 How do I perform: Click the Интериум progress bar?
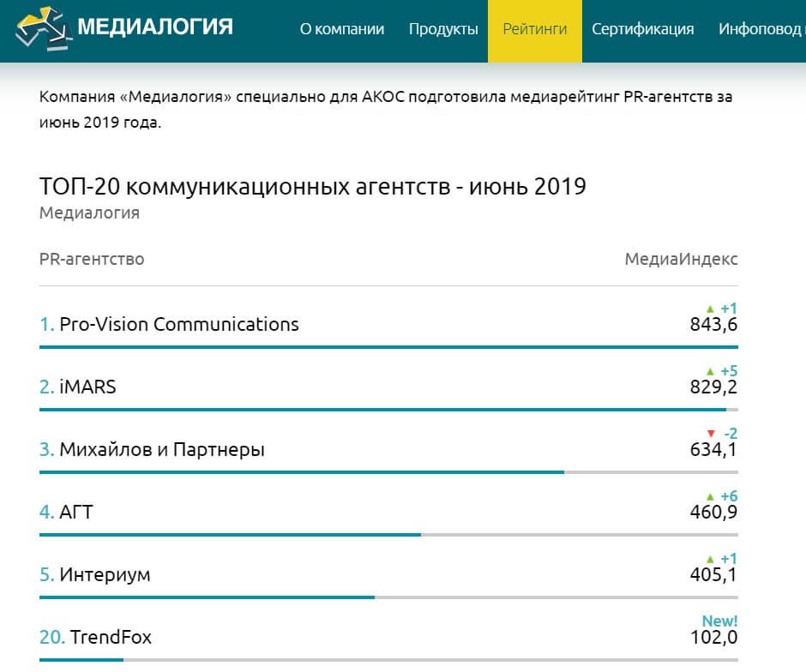click(388, 597)
